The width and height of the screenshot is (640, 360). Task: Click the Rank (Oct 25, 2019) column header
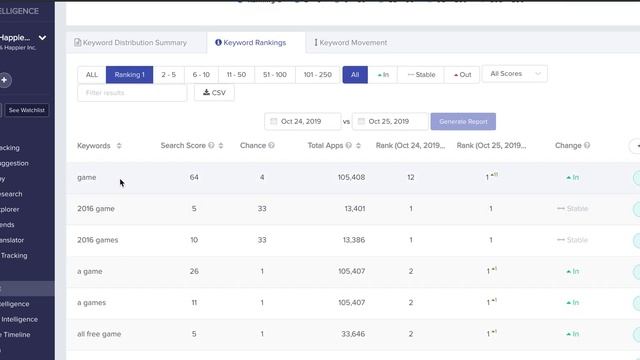(491, 146)
